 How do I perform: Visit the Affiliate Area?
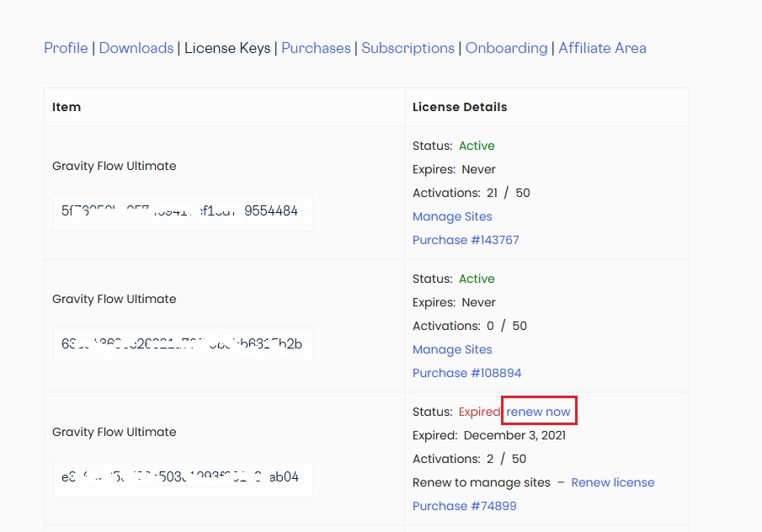point(602,48)
